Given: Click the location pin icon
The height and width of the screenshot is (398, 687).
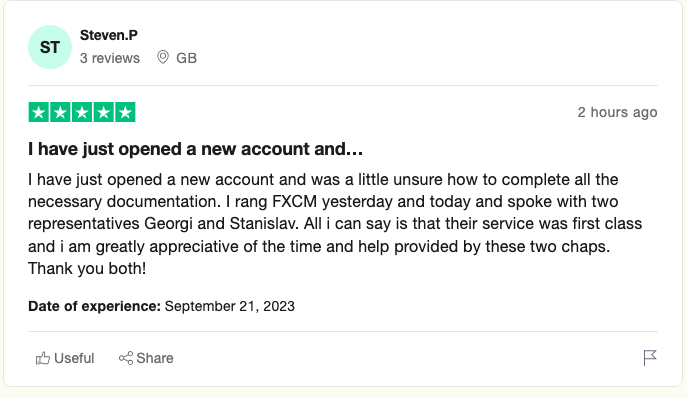Looking at the screenshot, I should pyautogui.click(x=163, y=57).
